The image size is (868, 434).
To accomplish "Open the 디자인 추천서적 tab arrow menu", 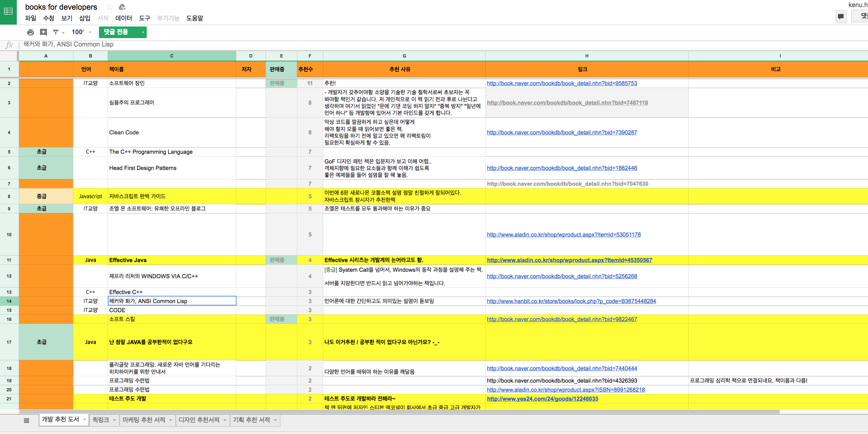I will click(225, 420).
